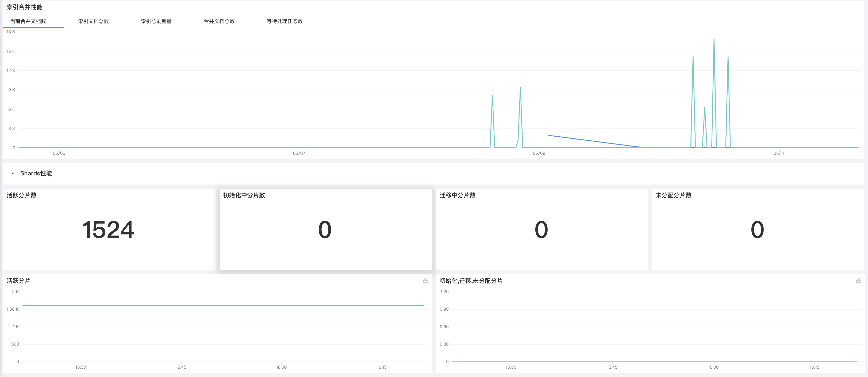Click the blue line in 活跃分片 chart
The height and width of the screenshot is (377, 868).
pos(222,306)
